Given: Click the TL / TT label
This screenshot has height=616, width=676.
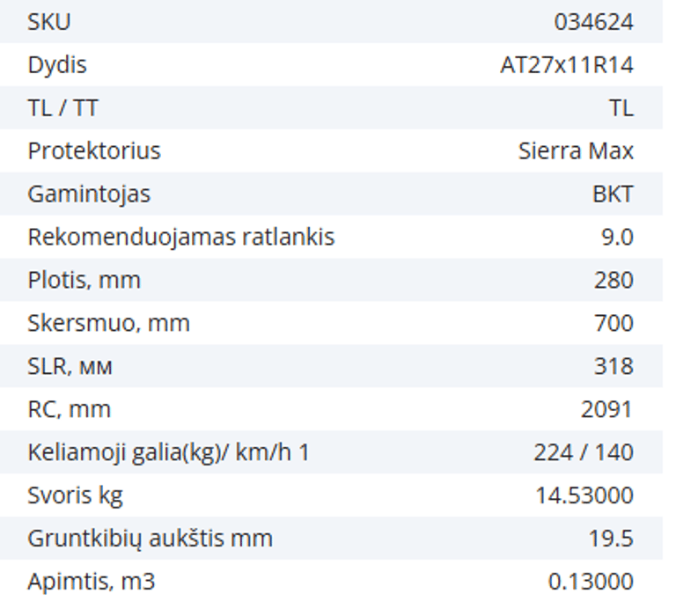Looking at the screenshot, I should point(62,108).
